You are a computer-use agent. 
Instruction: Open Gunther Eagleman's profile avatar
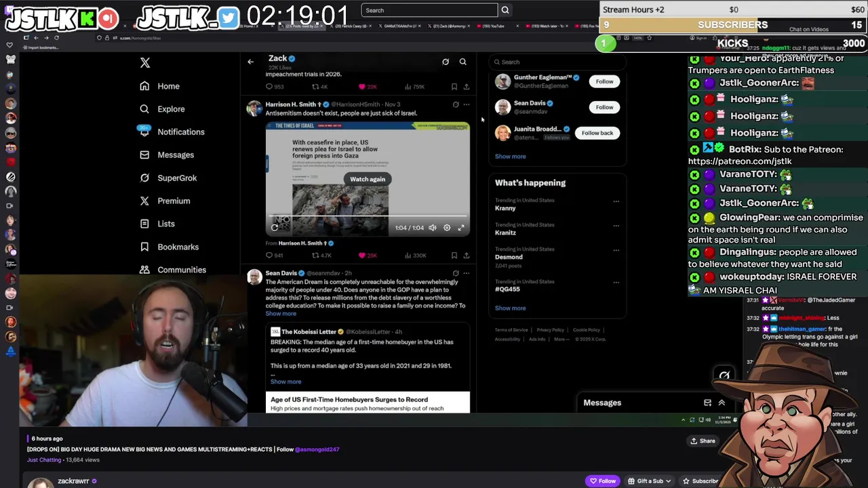point(502,81)
